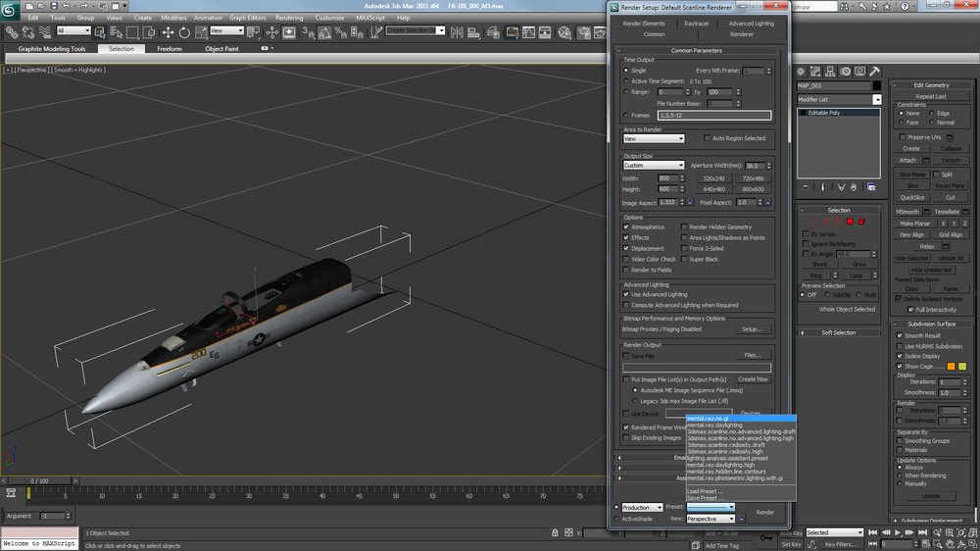Click the lock view icon beside Perspective

click(742, 519)
